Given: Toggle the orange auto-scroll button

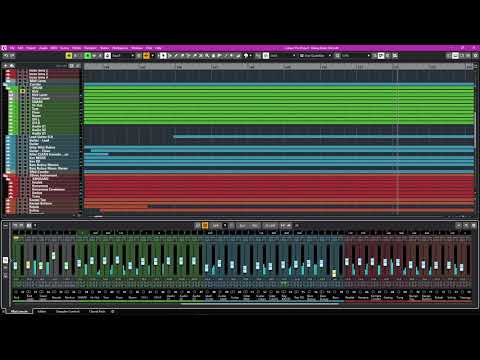Looking at the screenshot, I should point(146,56).
